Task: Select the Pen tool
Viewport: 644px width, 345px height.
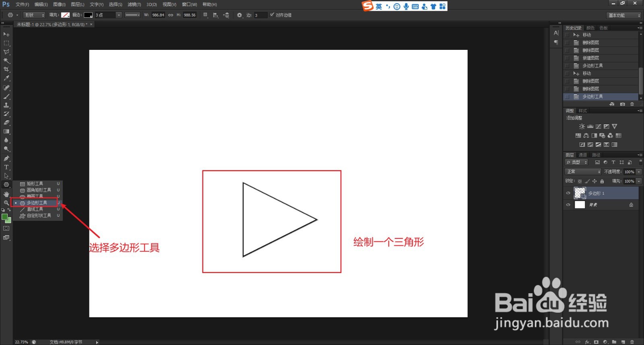Action: (6, 158)
